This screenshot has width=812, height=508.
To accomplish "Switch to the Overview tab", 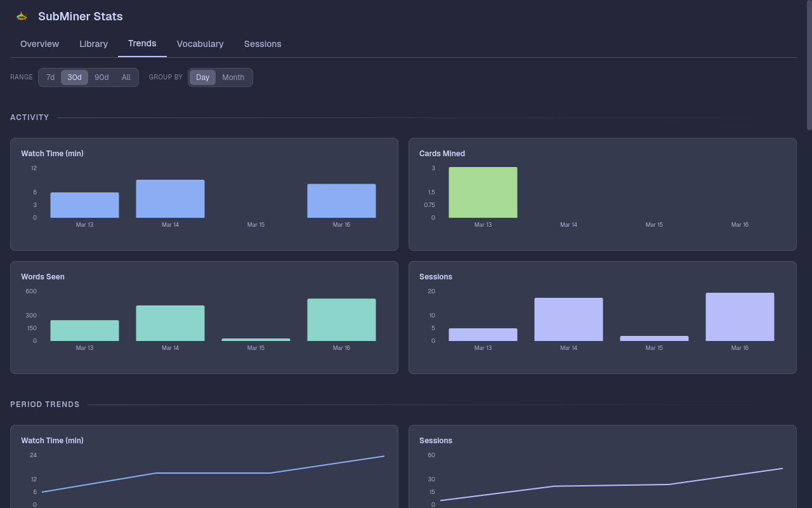I will [39, 44].
